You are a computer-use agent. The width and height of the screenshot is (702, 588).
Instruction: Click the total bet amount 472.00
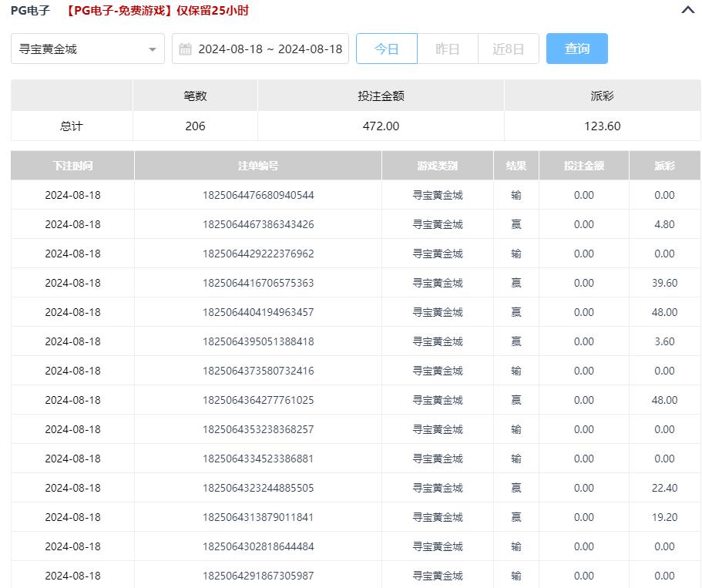381,126
